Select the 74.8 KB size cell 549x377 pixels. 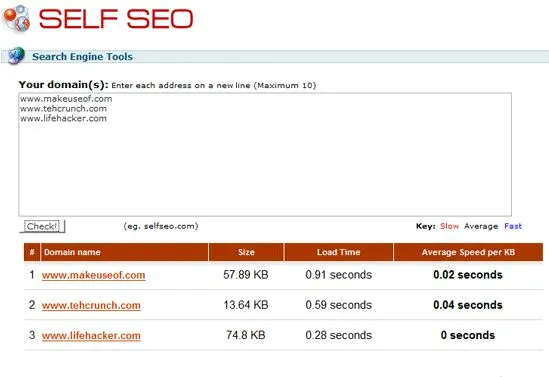(246, 335)
